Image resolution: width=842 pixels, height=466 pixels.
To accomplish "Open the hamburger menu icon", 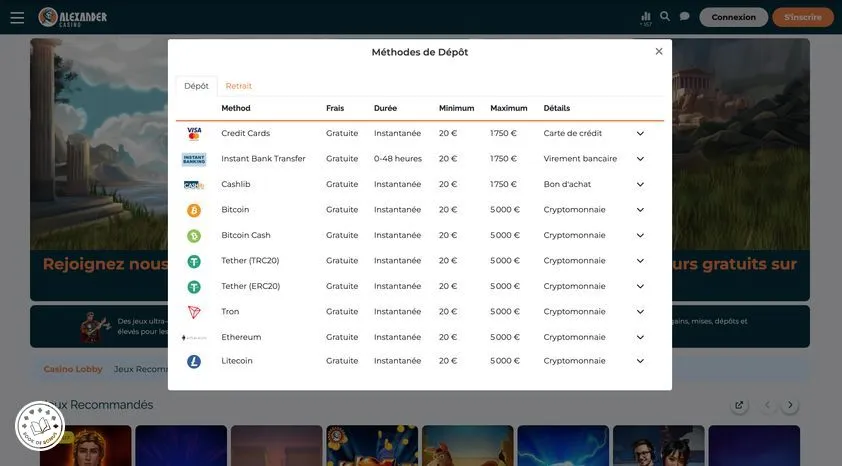I will (17, 18).
